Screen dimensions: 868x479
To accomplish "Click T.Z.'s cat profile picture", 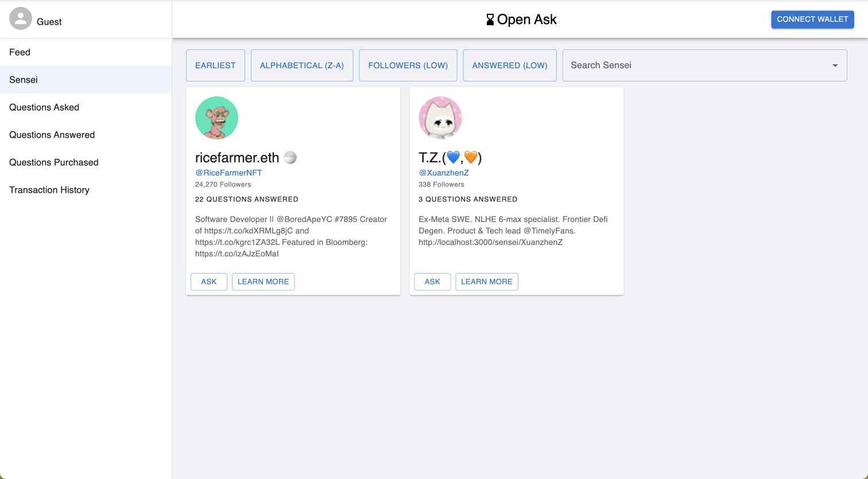I will click(440, 118).
